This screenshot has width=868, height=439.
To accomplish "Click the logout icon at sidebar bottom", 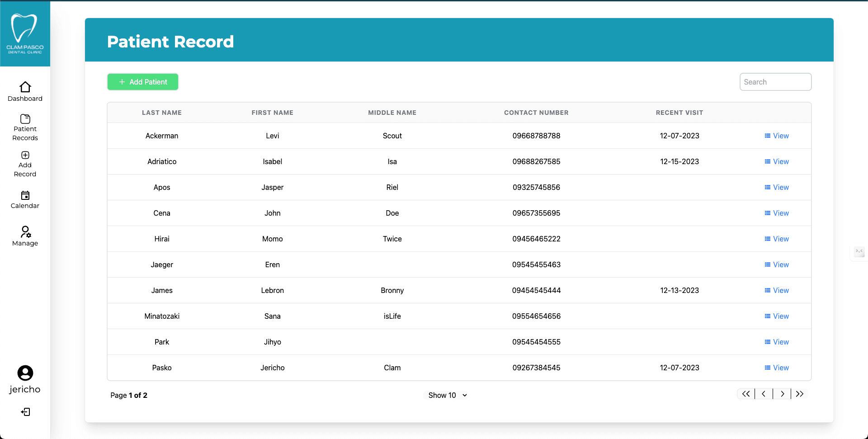I will [x=26, y=412].
